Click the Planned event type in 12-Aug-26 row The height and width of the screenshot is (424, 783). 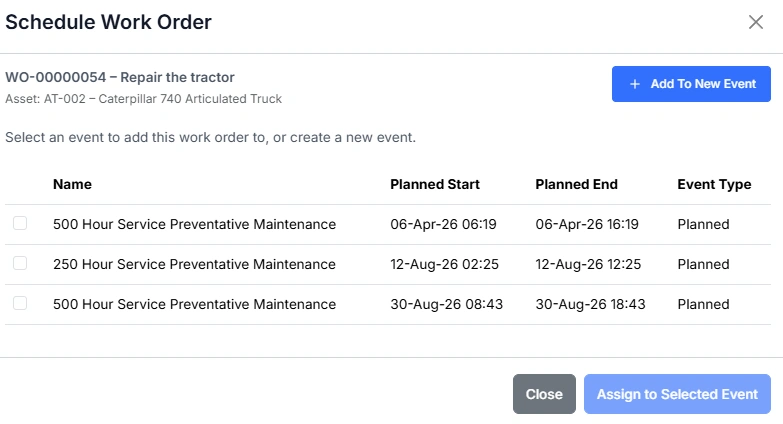click(703, 264)
